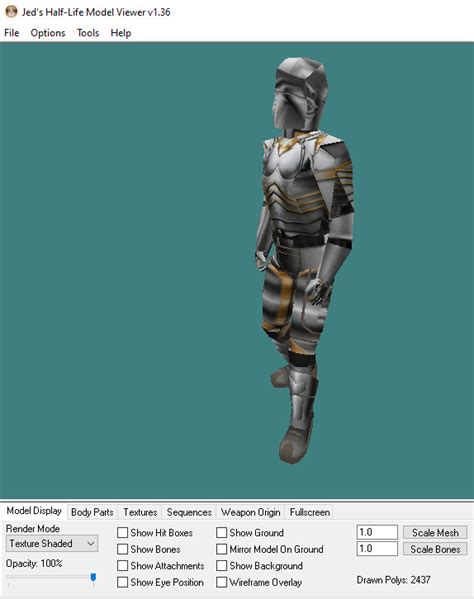
Task: Click the Render Mode label
Action: (33, 529)
